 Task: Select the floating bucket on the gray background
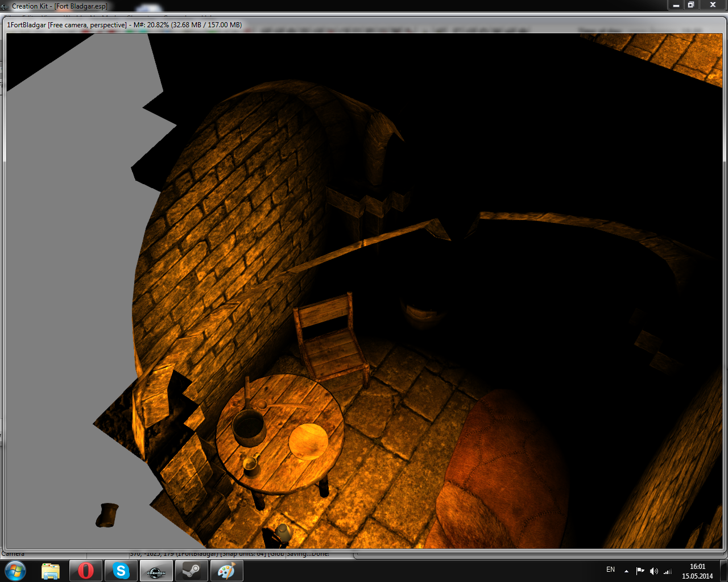coord(107,515)
